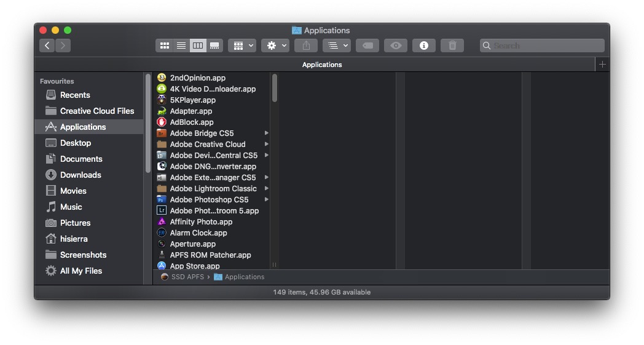Select the Adobe Photoshop Lightroom 5 icon
The width and height of the screenshot is (644, 345).
(162, 210)
